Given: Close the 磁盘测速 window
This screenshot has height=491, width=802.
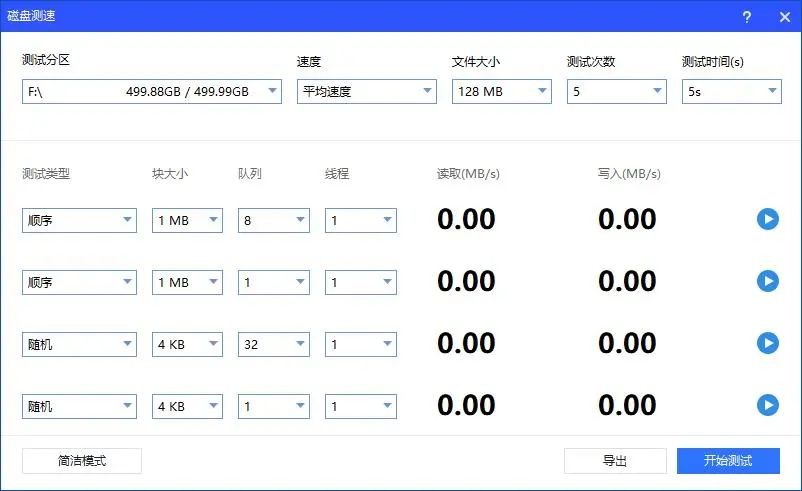Looking at the screenshot, I should pyautogui.click(x=785, y=17).
